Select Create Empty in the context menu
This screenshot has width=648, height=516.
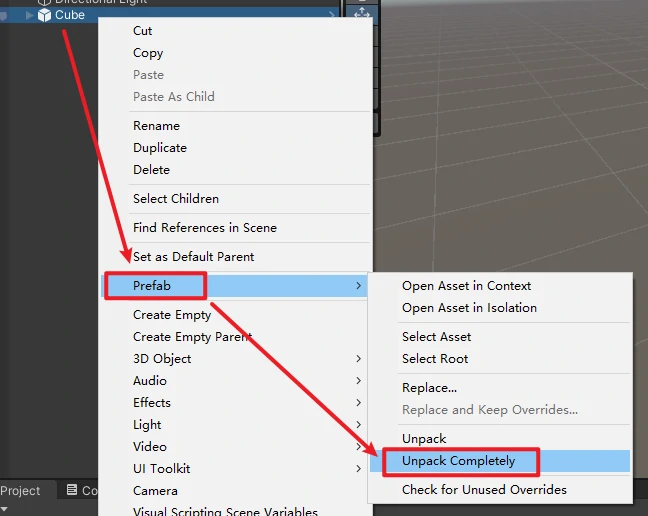click(x=172, y=315)
